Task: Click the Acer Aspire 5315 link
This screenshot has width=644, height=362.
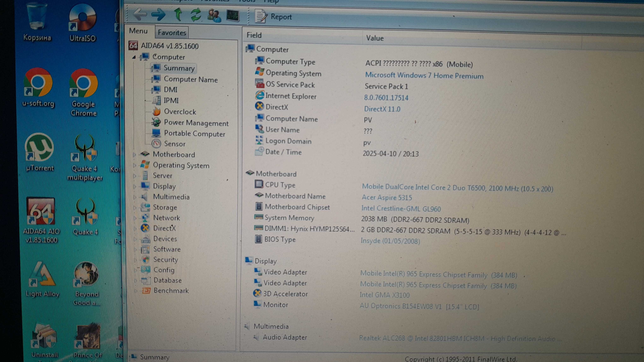Action: pos(387,198)
